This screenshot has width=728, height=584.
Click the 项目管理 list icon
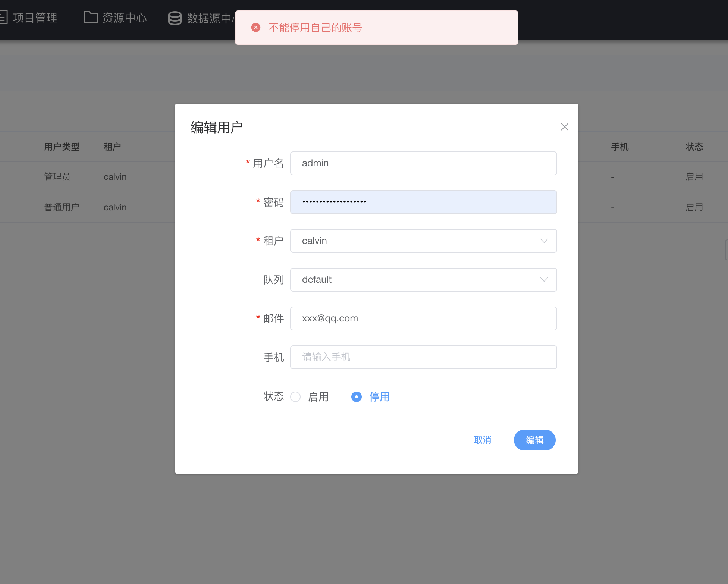tap(3, 17)
